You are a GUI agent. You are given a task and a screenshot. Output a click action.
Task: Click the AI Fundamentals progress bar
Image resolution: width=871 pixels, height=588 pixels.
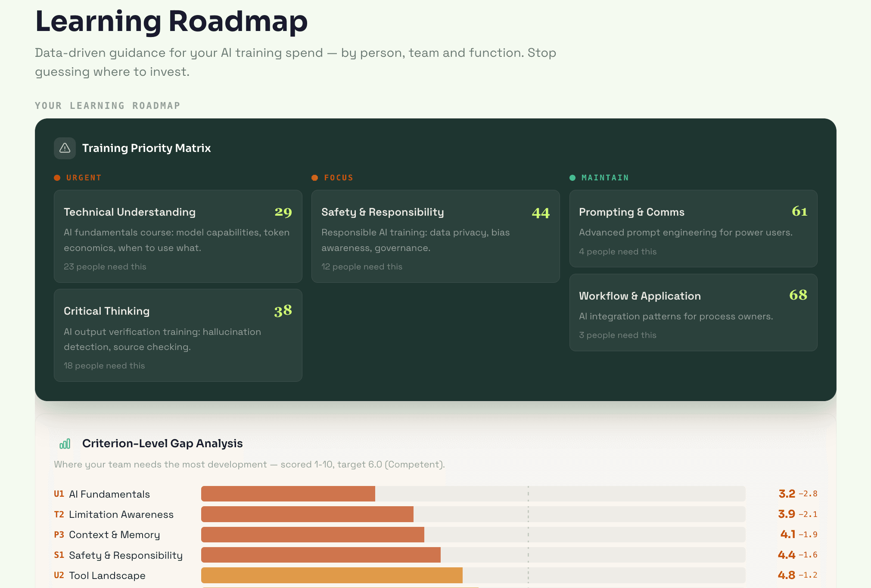tap(473, 494)
